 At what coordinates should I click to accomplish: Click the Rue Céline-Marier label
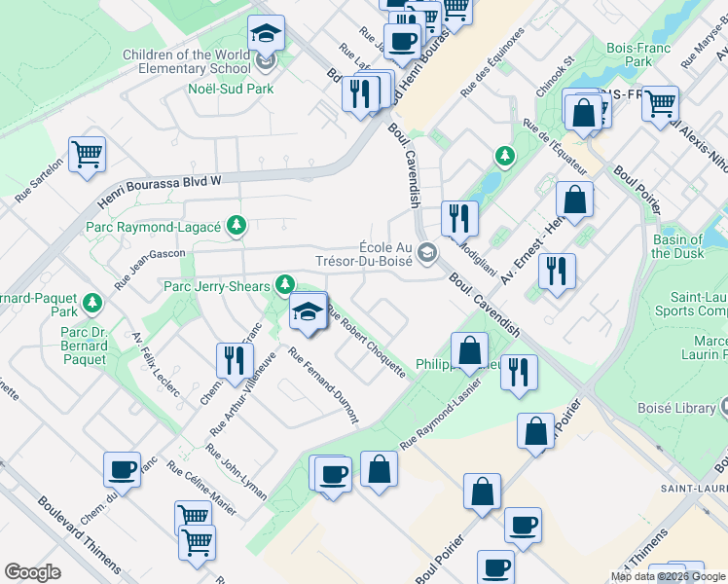[x=202, y=488]
